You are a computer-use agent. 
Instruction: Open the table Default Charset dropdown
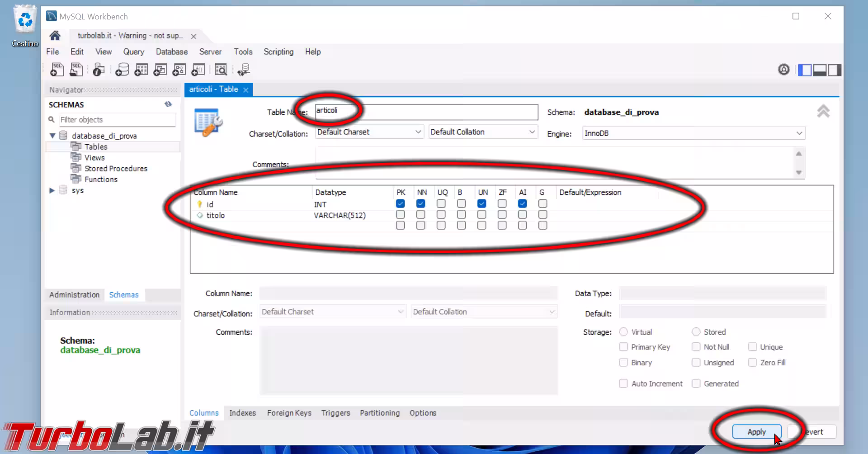click(369, 132)
